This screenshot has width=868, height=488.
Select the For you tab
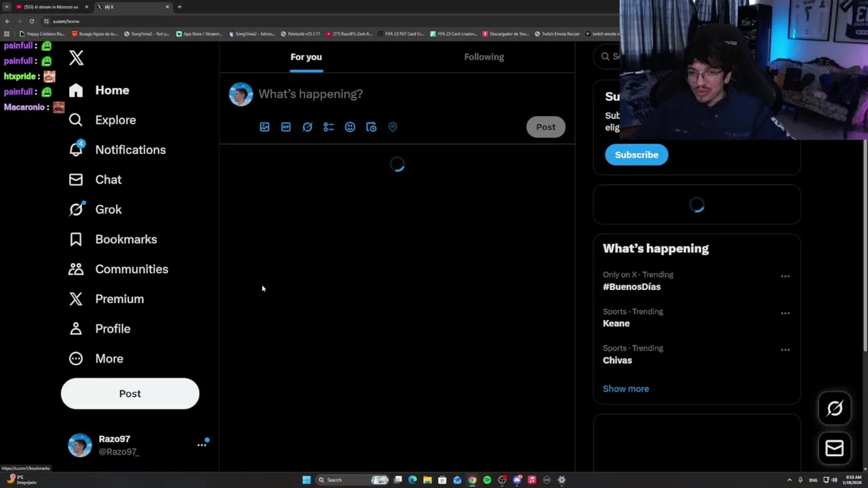pyautogui.click(x=307, y=57)
